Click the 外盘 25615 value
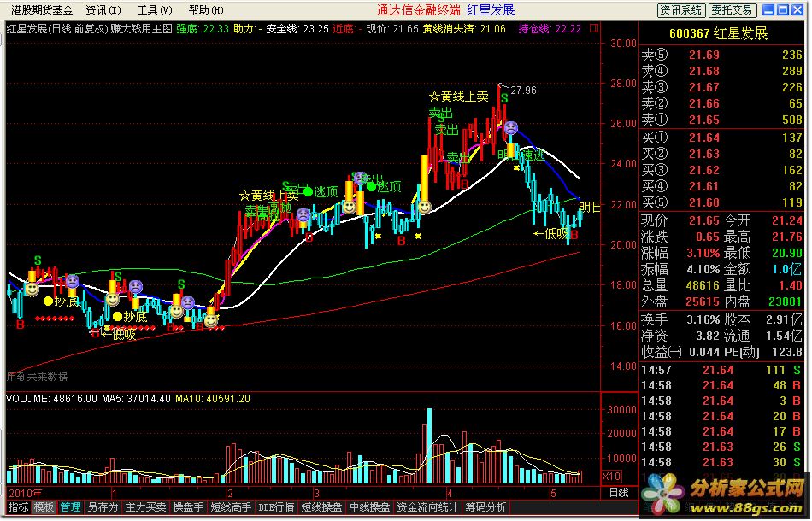Viewport: 812px width, 521px height. pyautogui.click(x=703, y=301)
